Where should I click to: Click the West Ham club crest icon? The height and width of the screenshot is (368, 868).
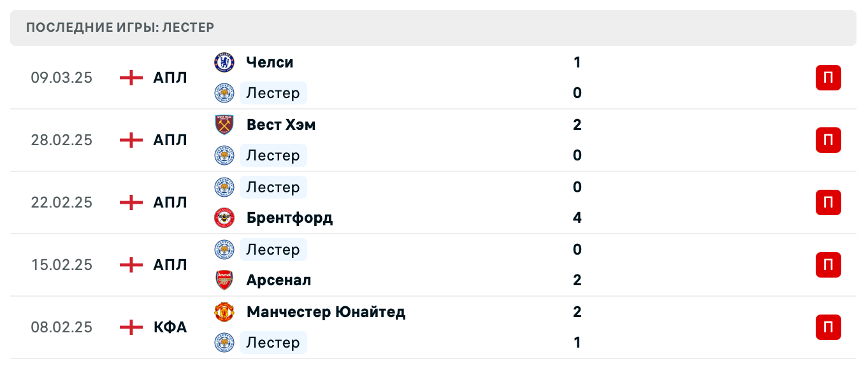coord(224,125)
